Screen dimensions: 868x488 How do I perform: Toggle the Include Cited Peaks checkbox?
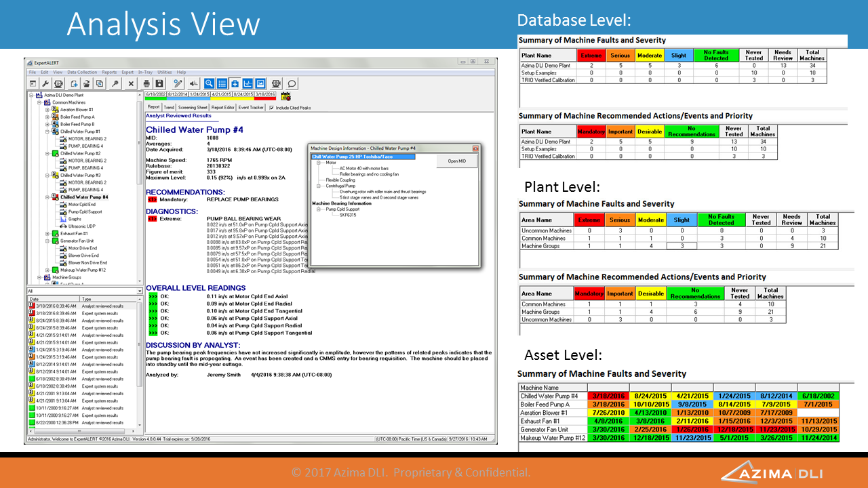[271, 108]
